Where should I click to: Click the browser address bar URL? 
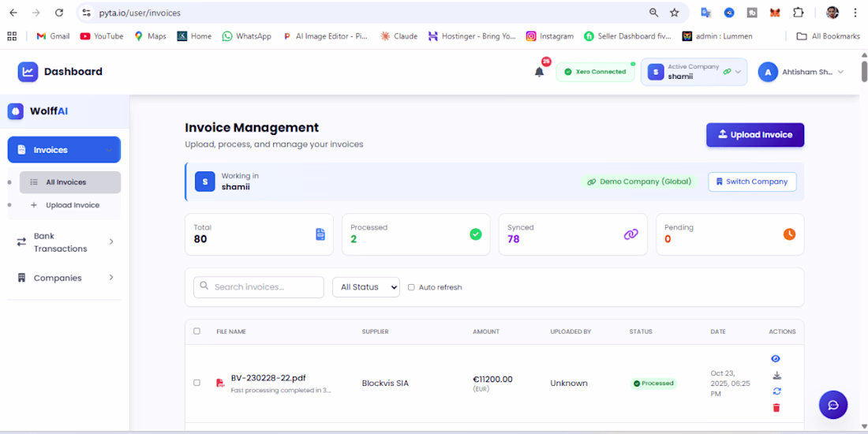pos(140,12)
